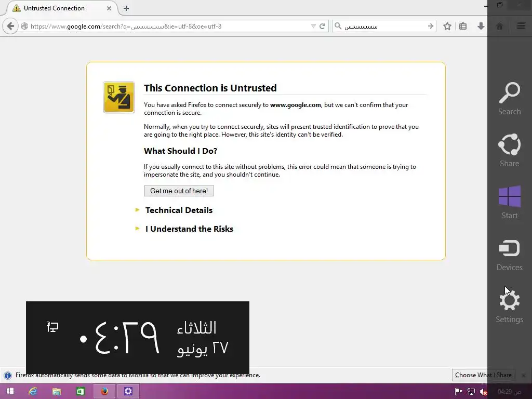532x399 pixels.
Task: Close the Untrusted Connection tab
Action: pyautogui.click(x=109, y=8)
